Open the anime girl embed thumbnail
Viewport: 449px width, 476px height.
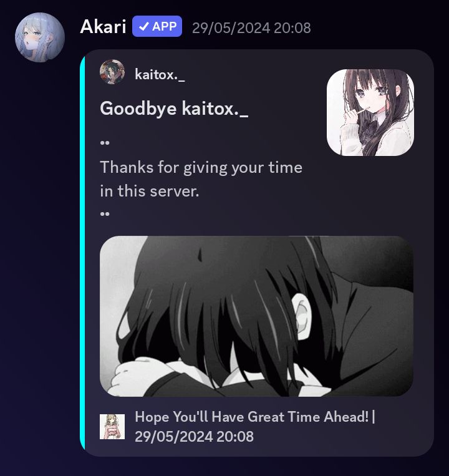[x=370, y=113]
